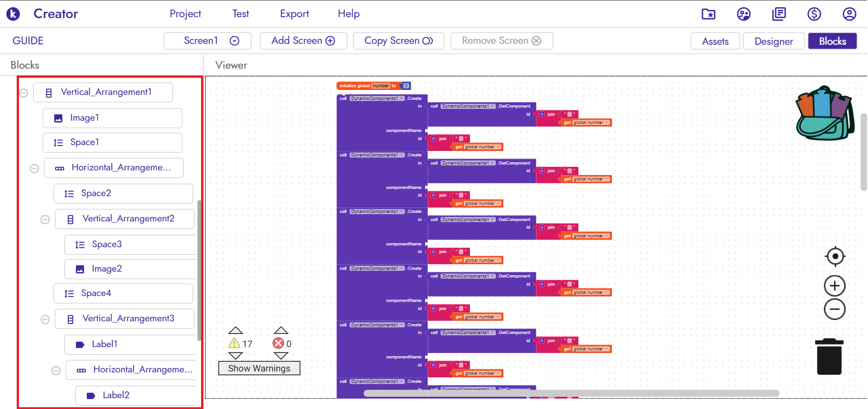Collapse the Vertical_Arrangement1 tree node

(x=24, y=93)
